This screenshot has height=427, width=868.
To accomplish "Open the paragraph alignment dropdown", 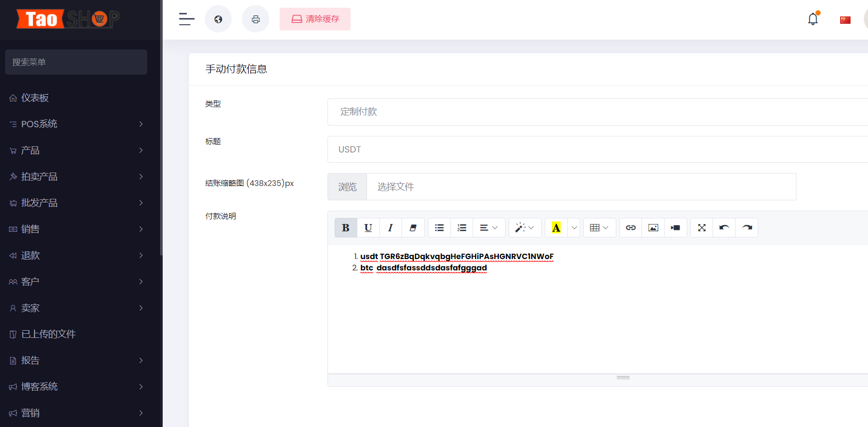I will [489, 228].
